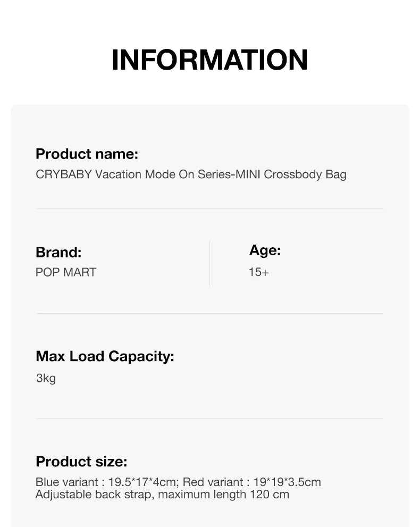
Task: Click the 'maximum length 120 cm' text
Action: pos(224,495)
